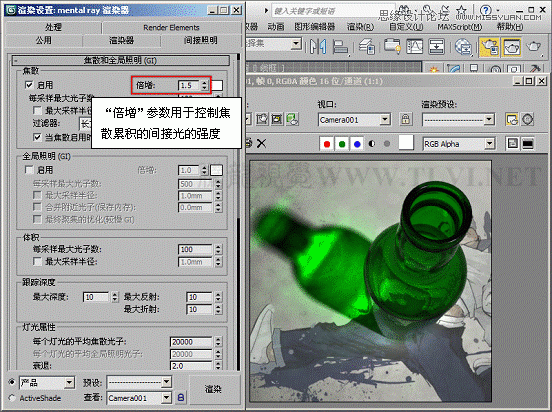Open the 预设 preset dropdown in render setup
The width and height of the screenshot is (552, 412).
pos(139,382)
